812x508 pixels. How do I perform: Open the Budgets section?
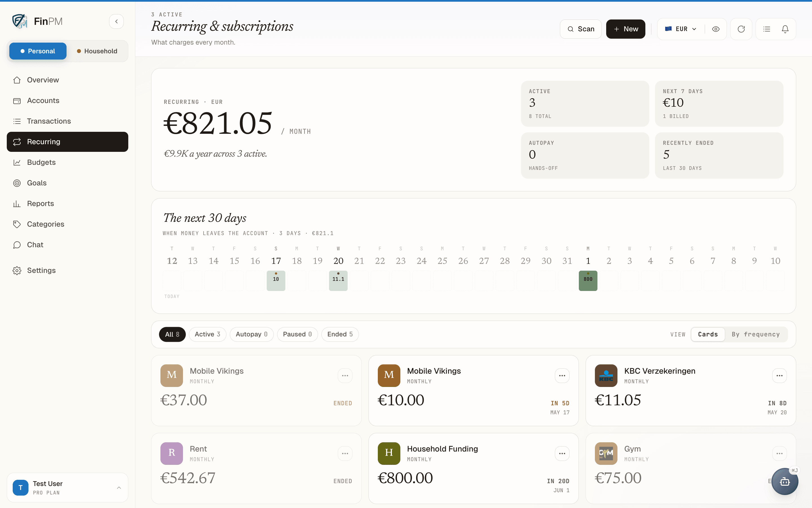coord(67,162)
